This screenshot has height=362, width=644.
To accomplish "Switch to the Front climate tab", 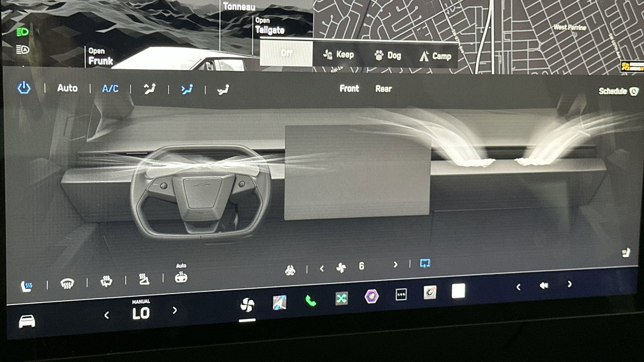I will point(349,88).
